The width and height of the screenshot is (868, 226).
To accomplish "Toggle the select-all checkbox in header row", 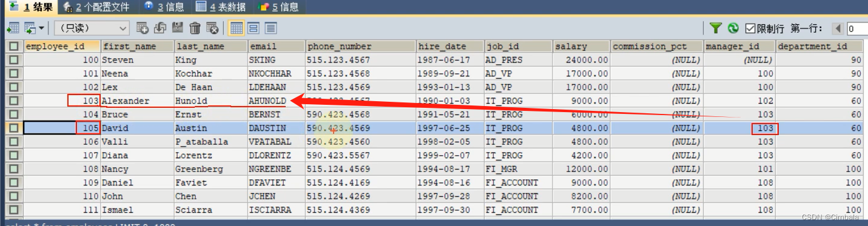I will [13, 47].
